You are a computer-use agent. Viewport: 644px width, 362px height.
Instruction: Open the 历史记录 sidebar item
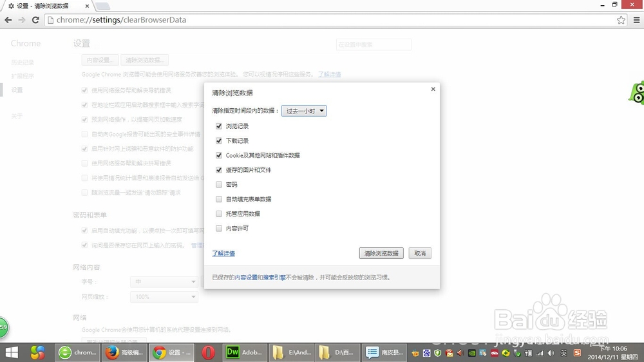(23, 62)
